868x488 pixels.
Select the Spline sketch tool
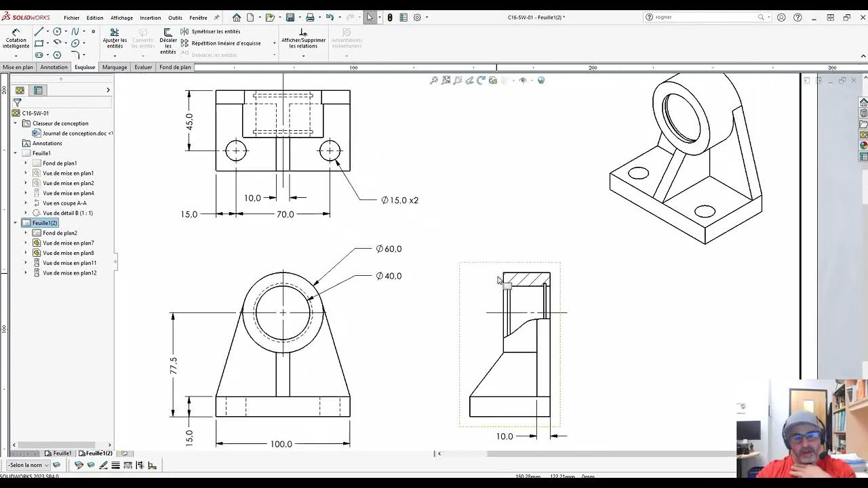(75, 31)
